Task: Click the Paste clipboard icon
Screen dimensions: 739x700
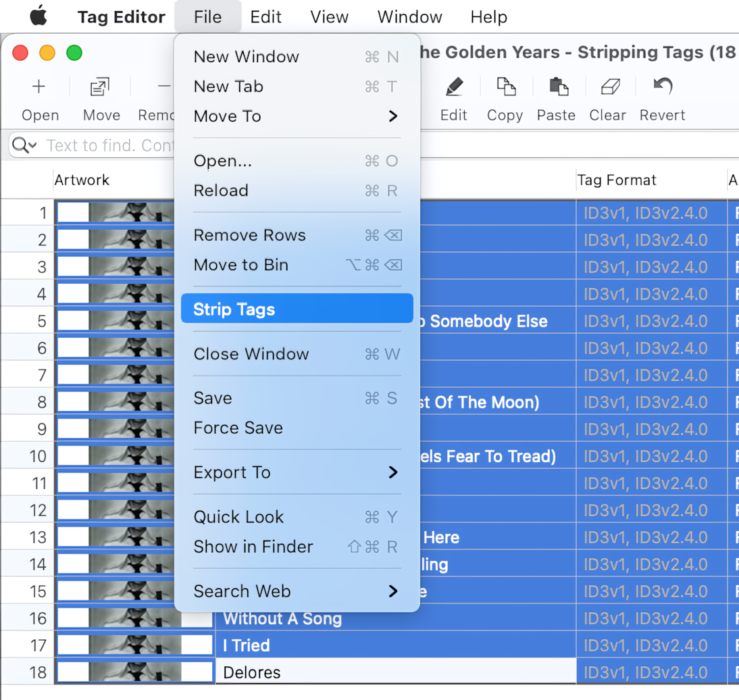Action: (x=559, y=86)
